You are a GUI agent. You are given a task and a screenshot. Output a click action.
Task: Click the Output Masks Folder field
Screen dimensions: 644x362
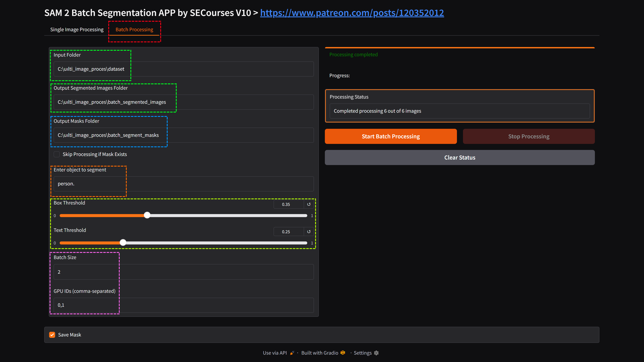(x=184, y=135)
